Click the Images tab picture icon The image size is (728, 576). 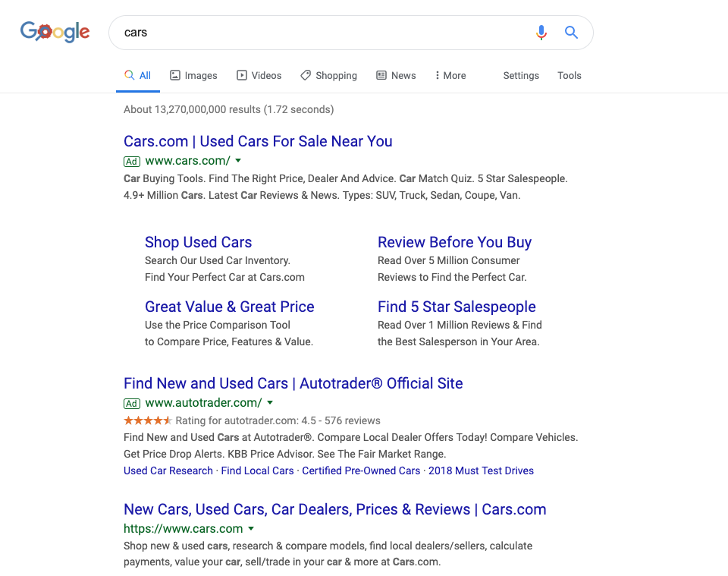coord(175,75)
